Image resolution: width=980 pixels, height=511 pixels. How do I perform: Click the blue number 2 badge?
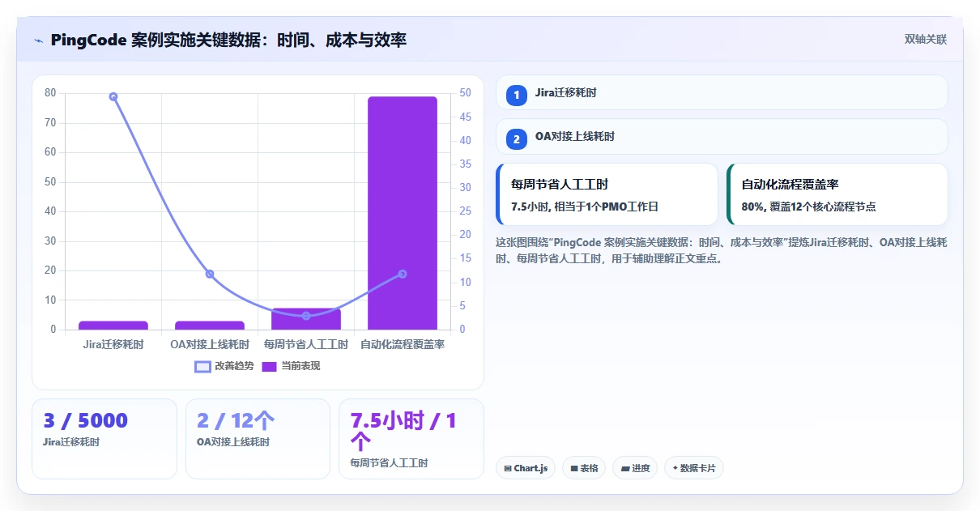pos(516,138)
